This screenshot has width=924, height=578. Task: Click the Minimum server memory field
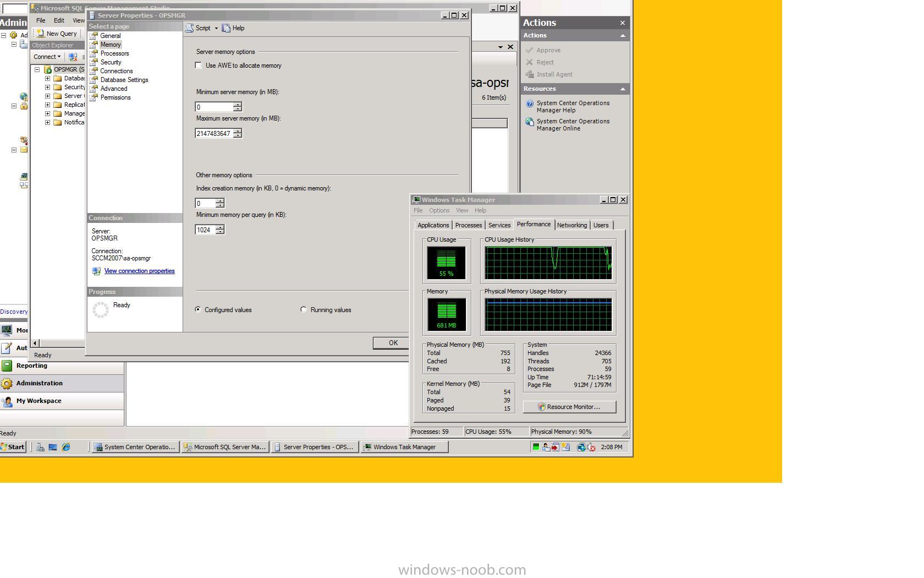coord(214,107)
